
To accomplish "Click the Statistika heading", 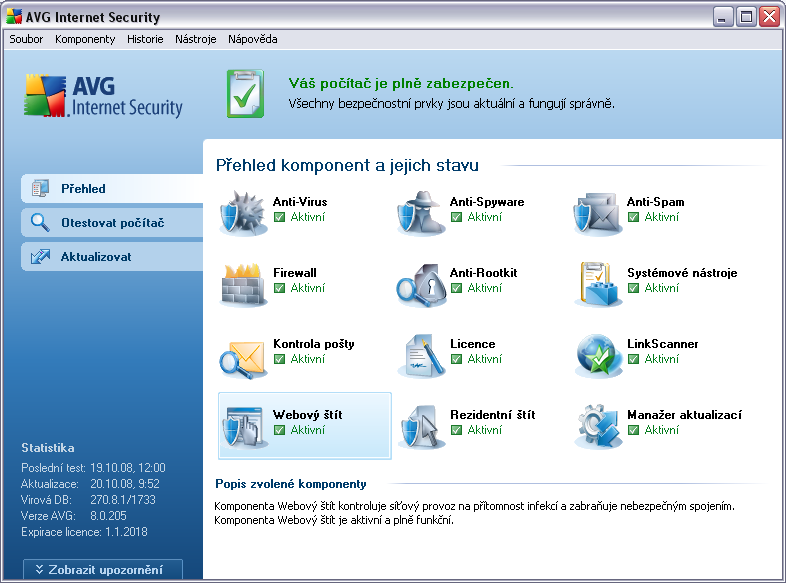I will coord(48,448).
